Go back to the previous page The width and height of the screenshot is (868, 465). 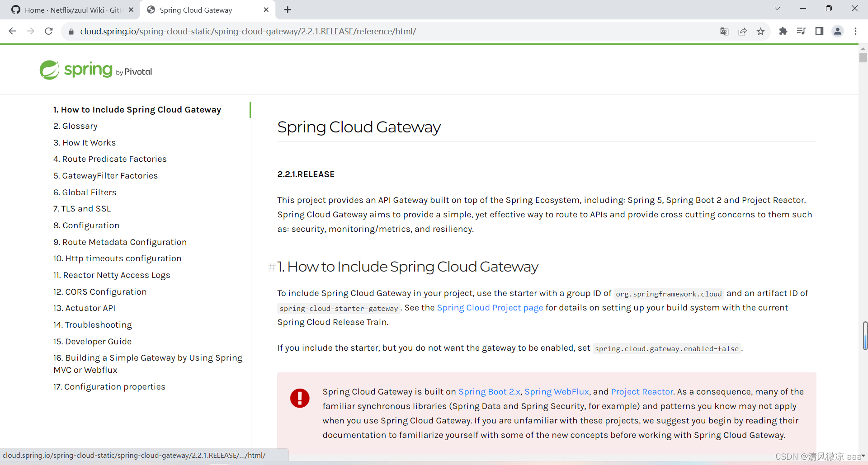[x=12, y=31]
